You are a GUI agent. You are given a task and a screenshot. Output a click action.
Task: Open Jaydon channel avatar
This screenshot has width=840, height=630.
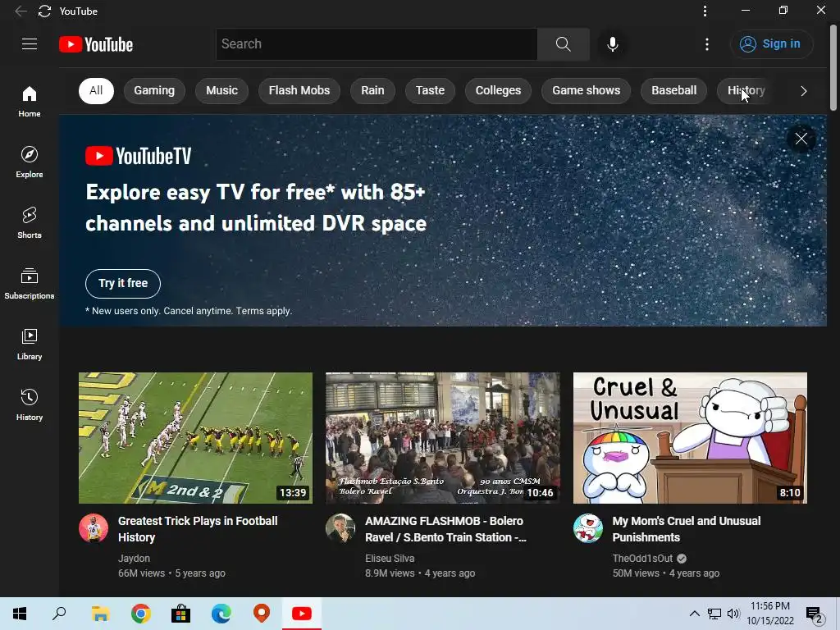(94, 528)
